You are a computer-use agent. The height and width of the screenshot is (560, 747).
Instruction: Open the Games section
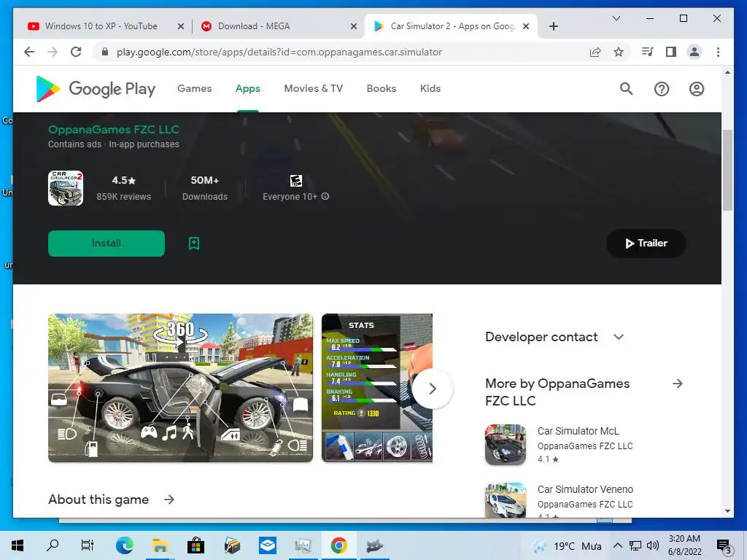194,88
